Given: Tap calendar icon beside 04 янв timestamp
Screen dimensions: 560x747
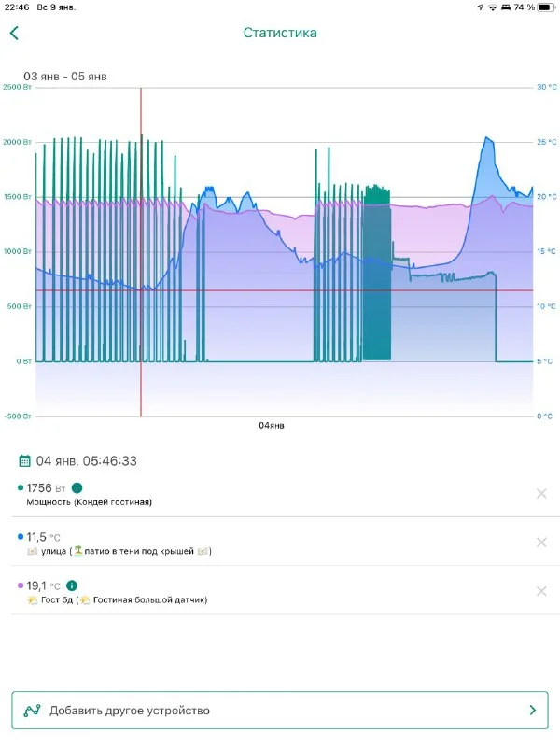Looking at the screenshot, I should click(25, 460).
